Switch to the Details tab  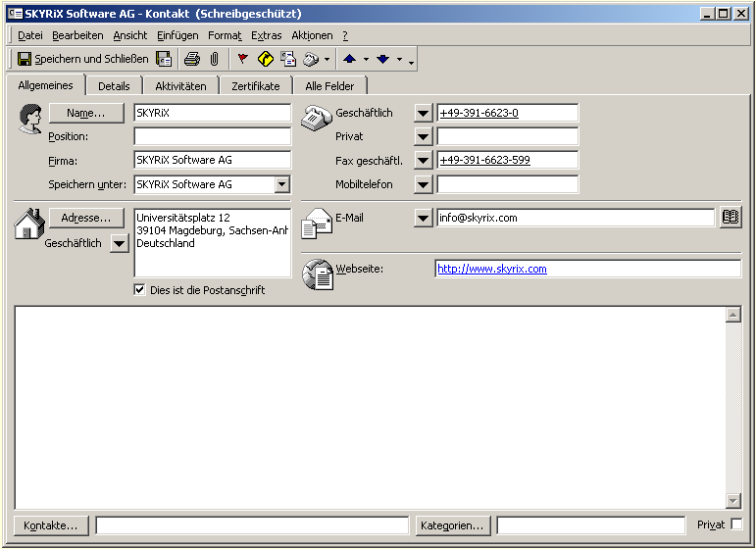tap(114, 86)
